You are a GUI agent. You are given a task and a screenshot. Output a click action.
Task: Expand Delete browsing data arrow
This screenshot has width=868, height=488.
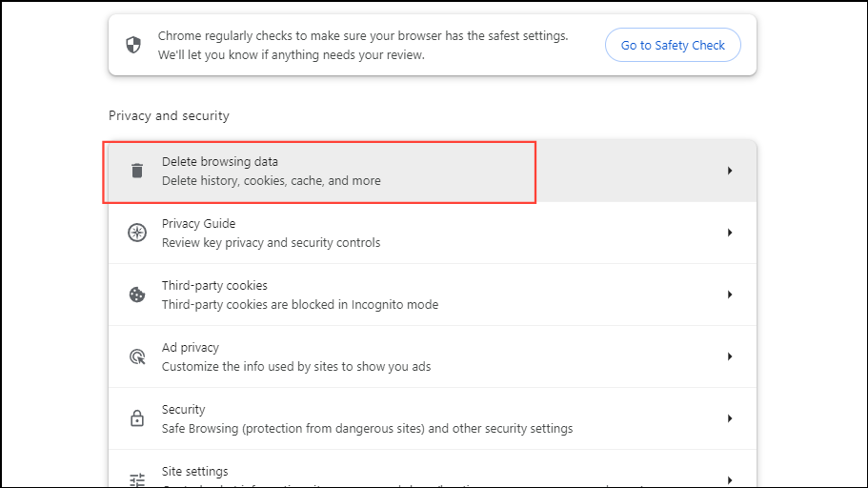click(730, 171)
